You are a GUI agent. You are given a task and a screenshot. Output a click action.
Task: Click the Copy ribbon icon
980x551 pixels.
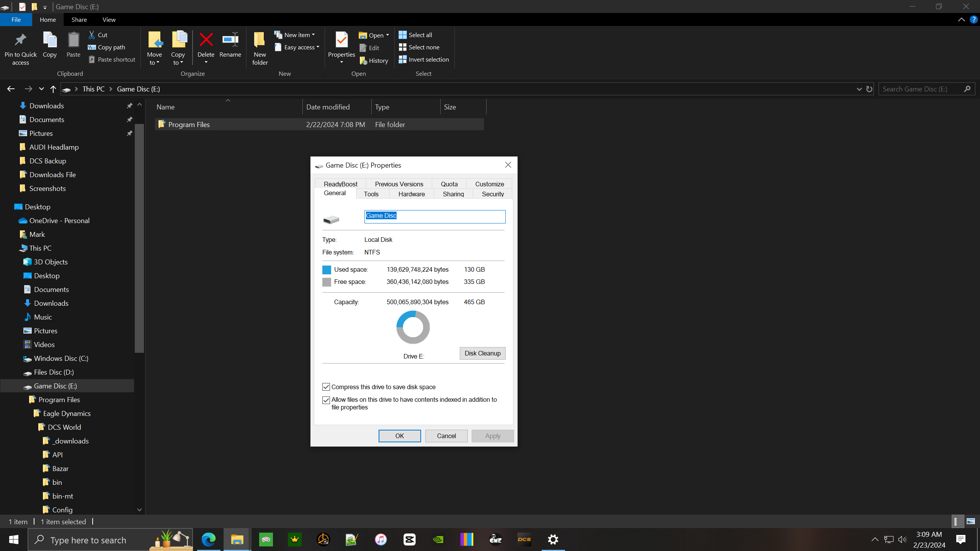50,40
